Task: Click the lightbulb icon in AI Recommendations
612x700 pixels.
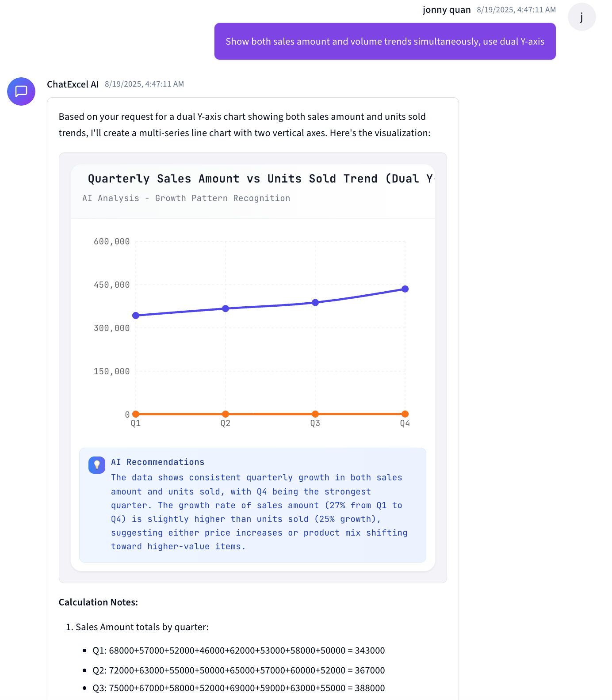Action: pos(96,465)
